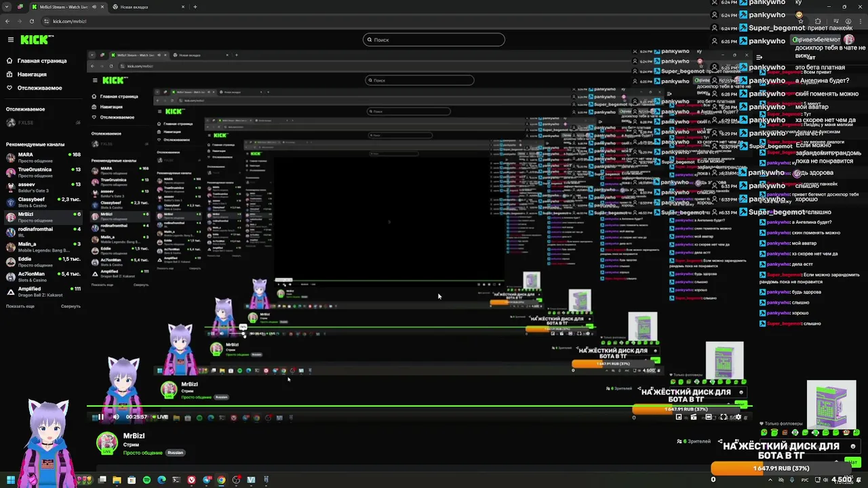Open the emoji picker in chat input
This screenshot has height=488, width=868.
coord(853,446)
